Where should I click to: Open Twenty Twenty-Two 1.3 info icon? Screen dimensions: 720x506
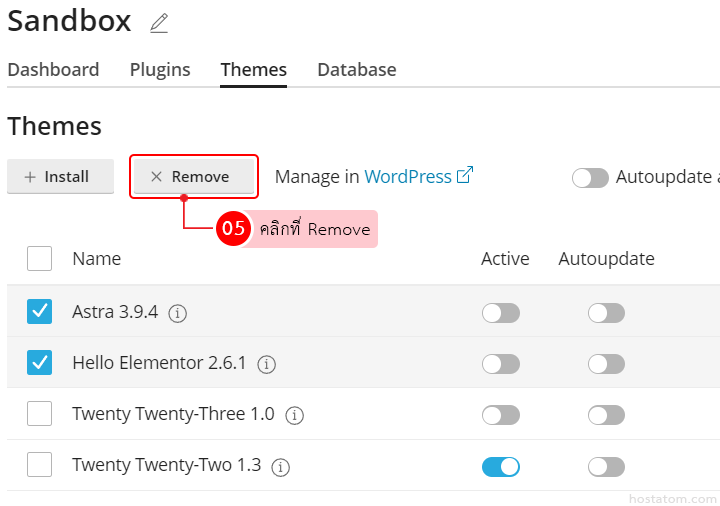pos(281,467)
